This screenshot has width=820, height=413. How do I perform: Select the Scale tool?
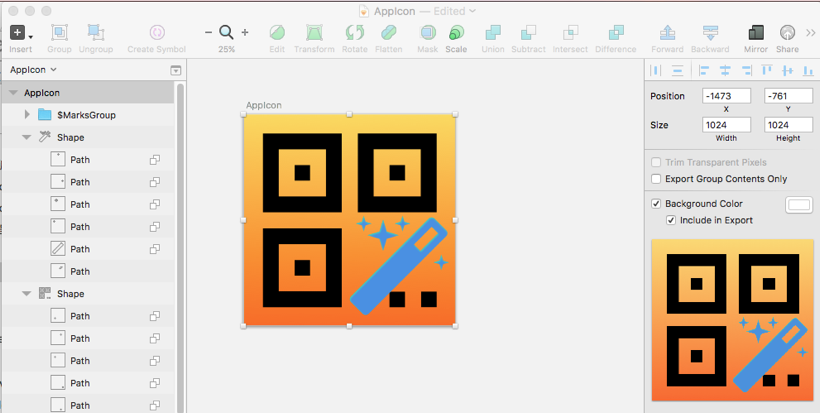pyautogui.click(x=456, y=33)
